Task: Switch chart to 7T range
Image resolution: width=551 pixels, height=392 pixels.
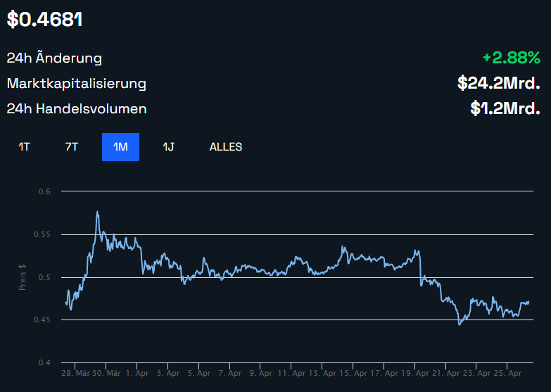Action: point(71,147)
